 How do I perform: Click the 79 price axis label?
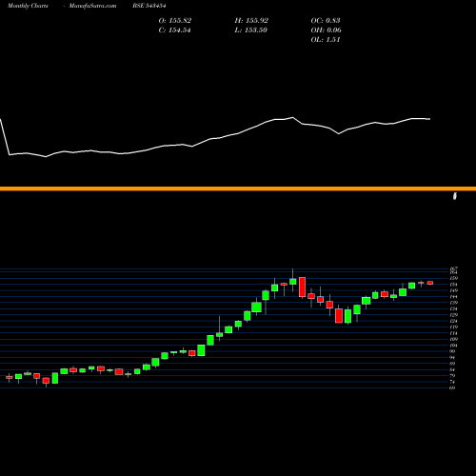(x=453, y=376)
